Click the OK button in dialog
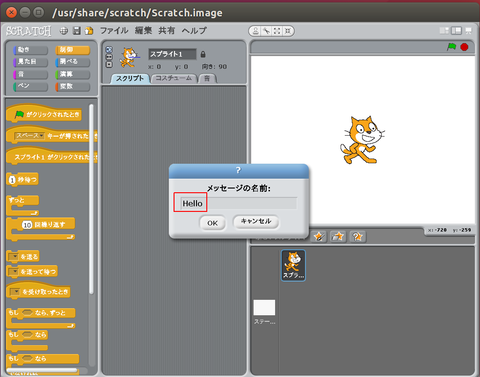The width and height of the screenshot is (480, 377). (x=212, y=223)
